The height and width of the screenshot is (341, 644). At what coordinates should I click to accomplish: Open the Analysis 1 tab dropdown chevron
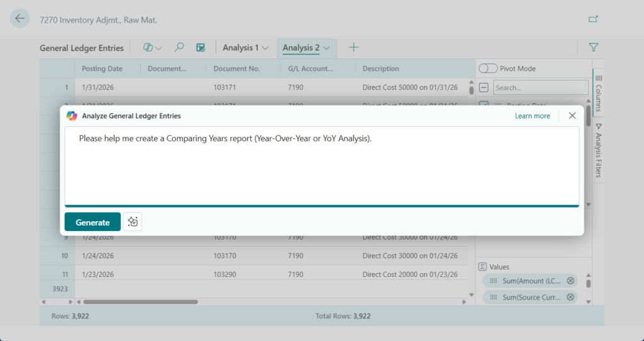[x=265, y=48]
